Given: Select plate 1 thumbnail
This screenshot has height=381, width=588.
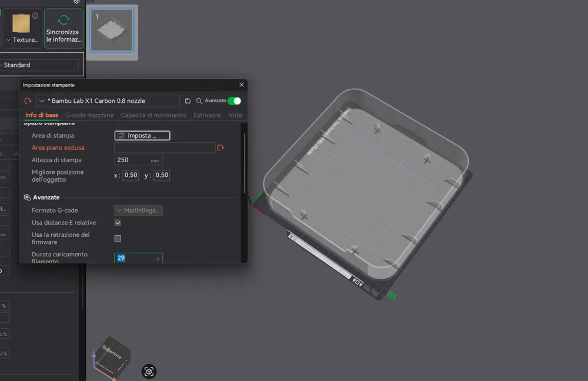Looking at the screenshot, I should click(x=112, y=30).
